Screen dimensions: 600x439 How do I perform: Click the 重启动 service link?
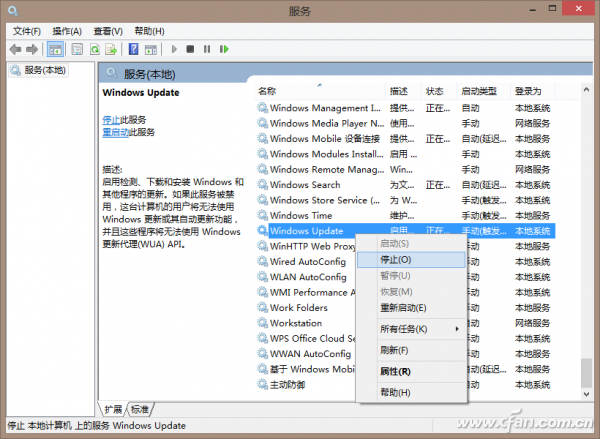(116, 132)
